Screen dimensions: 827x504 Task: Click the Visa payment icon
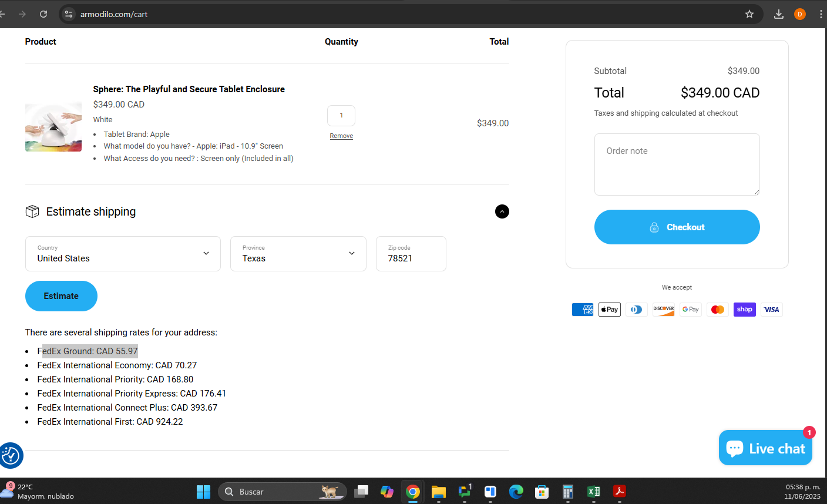(x=772, y=310)
